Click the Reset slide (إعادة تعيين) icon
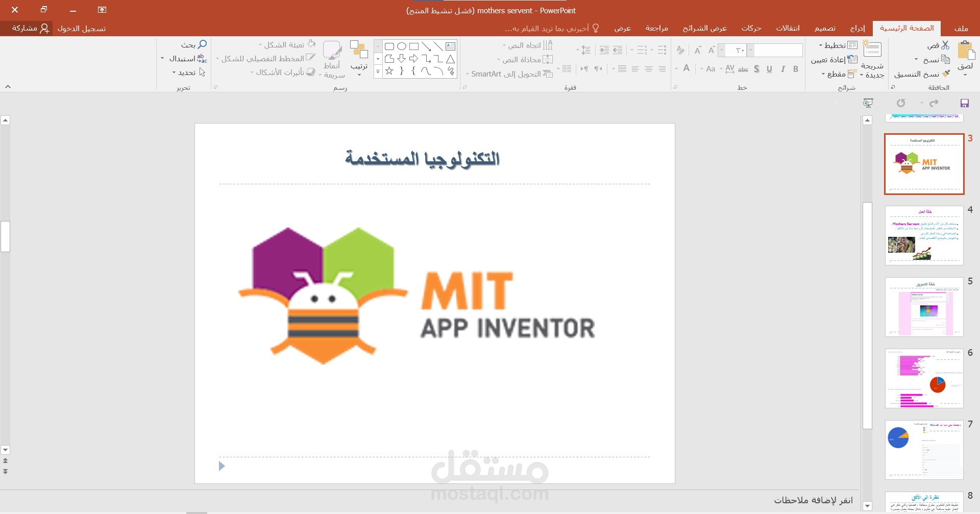Image resolution: width=980 pixels, height=514 pixels. [852, 59]
